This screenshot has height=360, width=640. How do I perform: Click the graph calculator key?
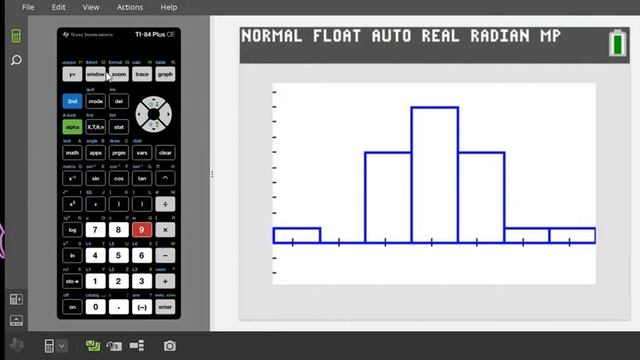click(x=165, y=74)
